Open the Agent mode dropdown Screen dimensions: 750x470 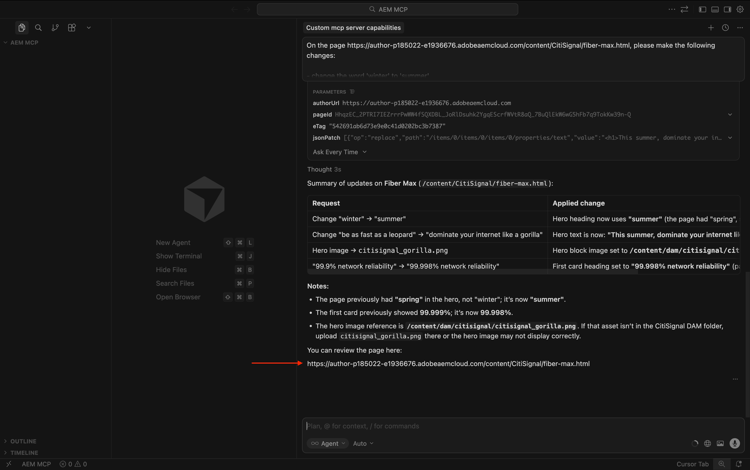(x=328, y=444)
